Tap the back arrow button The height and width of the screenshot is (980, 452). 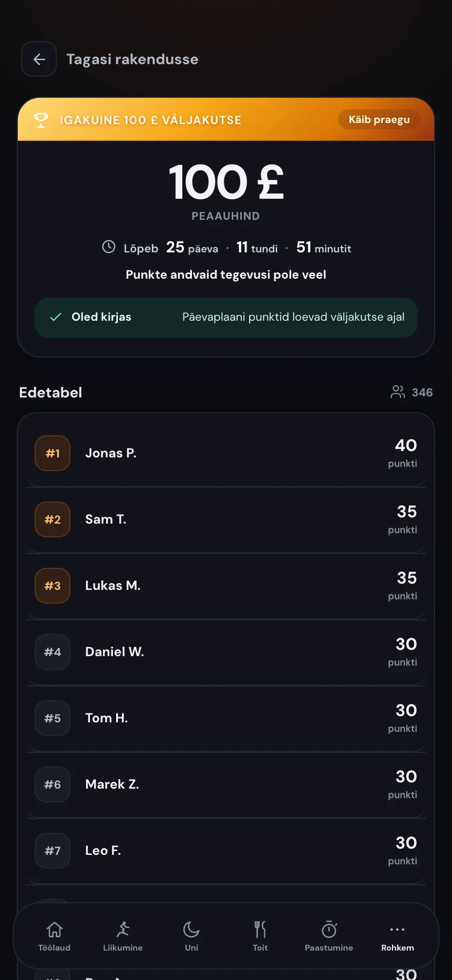coord(39,59)
